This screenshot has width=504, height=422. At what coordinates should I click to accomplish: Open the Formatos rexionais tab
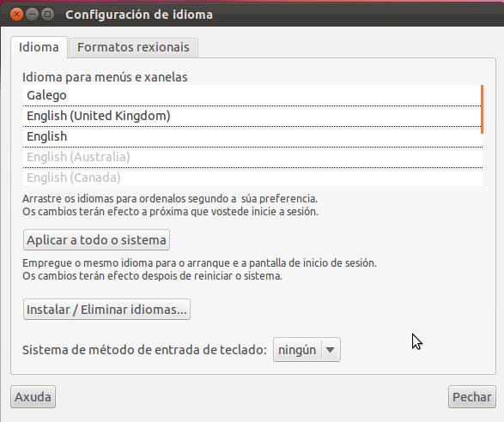tap(133, 47)
